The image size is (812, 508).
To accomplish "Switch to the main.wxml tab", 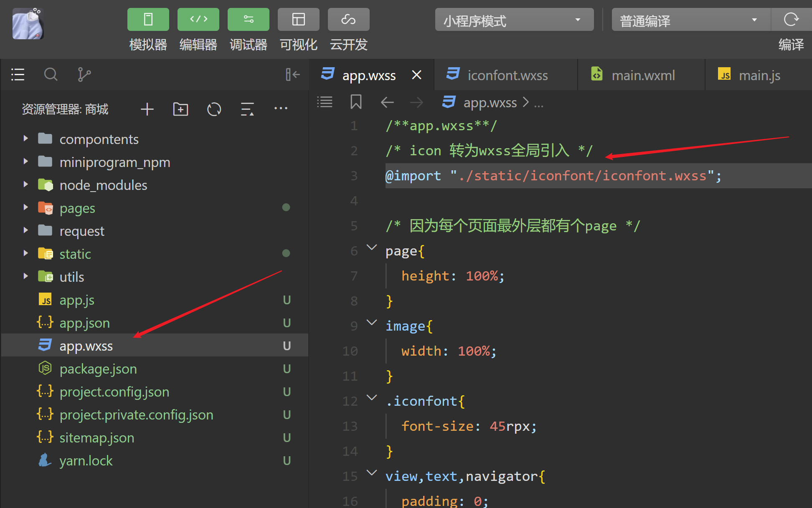I will point(643,76).
